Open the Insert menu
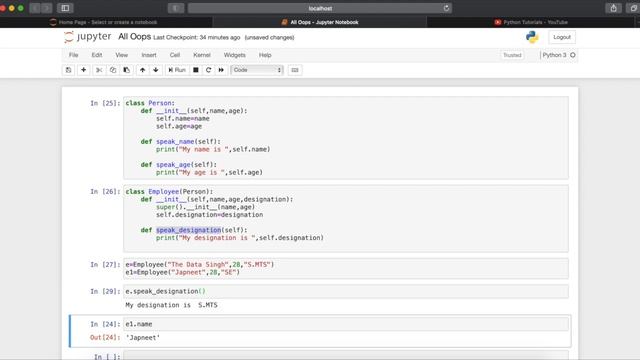 [x=149, y=55]
